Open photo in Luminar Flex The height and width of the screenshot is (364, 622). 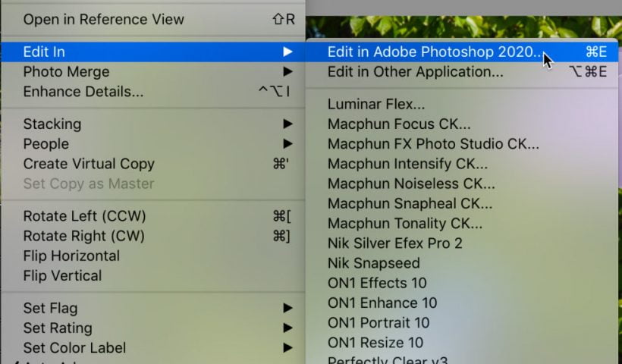pos(462,105)
